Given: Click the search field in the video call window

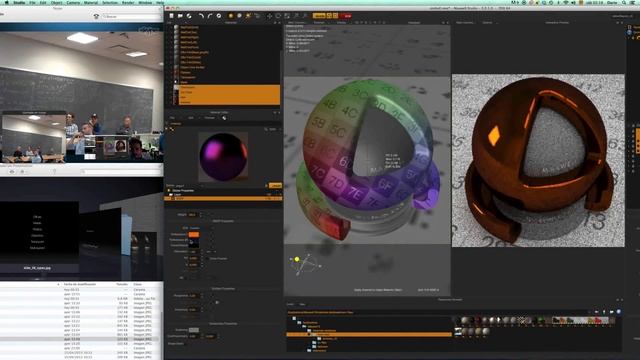Looking at the screenshot, I should click(131, 16).
